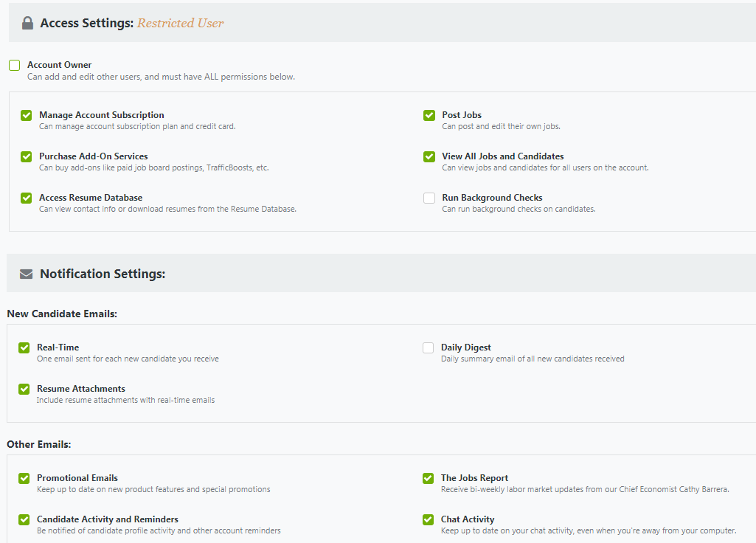This screenshot has height=543, width=756.
Task: Uncheck Resume Attachments for real-time emails
Action: (26, 389)
